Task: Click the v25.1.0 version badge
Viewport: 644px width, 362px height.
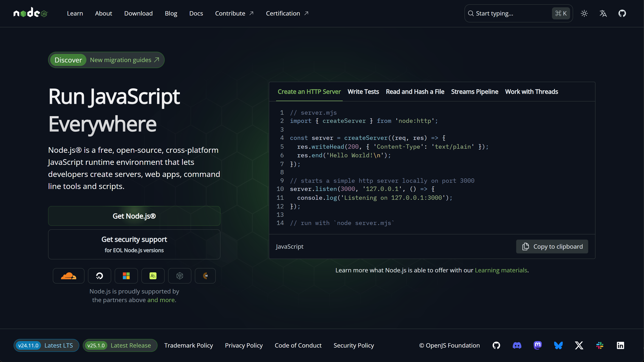Action: tap(96, 345)
